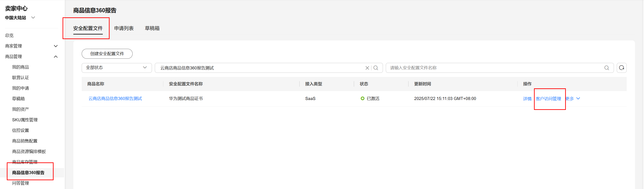Click the SaaS access type cell
The height and width of the screenshot is (189, 644).
click(310, 99)
